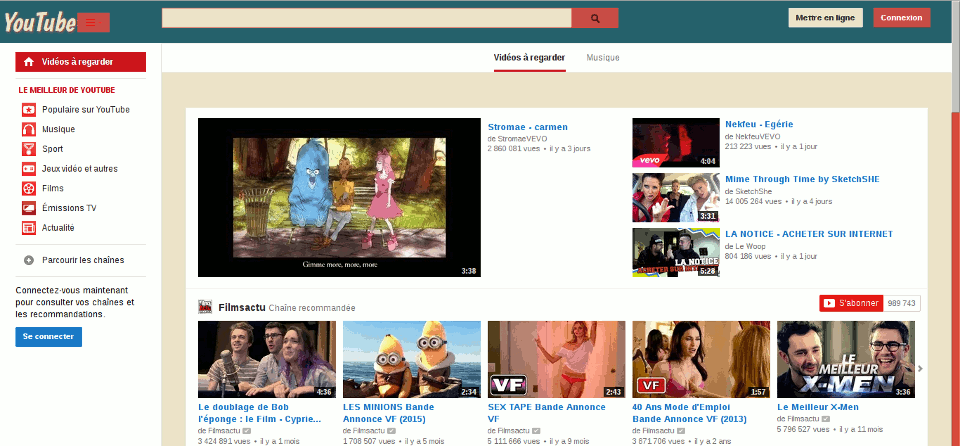
Task: Click Chaîne recommandée label
Action: [312, 308]
